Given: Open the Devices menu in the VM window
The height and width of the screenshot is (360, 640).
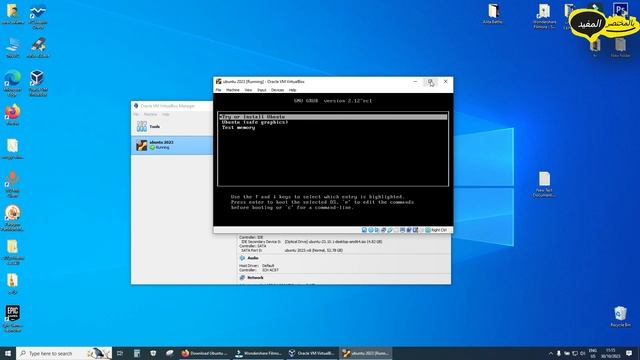Looking at the screenshot, I should 278,90.
